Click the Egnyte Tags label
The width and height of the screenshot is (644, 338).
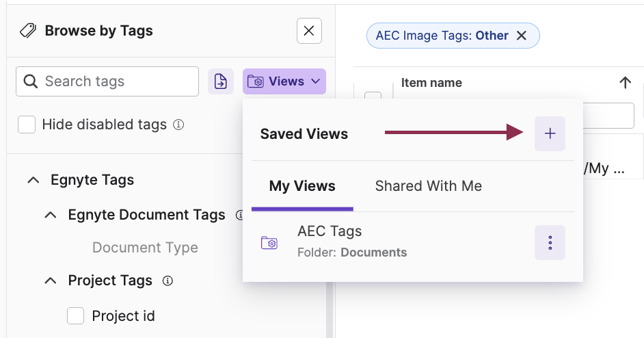coord(92,180)
